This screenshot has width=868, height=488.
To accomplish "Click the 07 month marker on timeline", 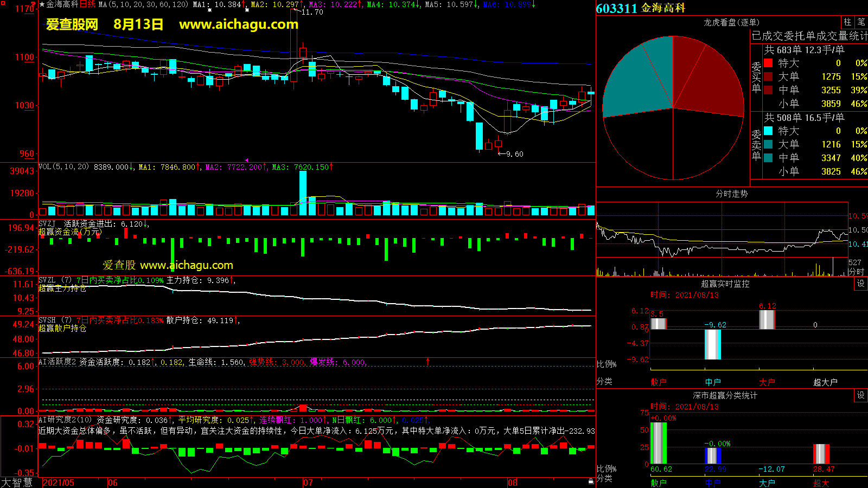I will pos(308,483).
